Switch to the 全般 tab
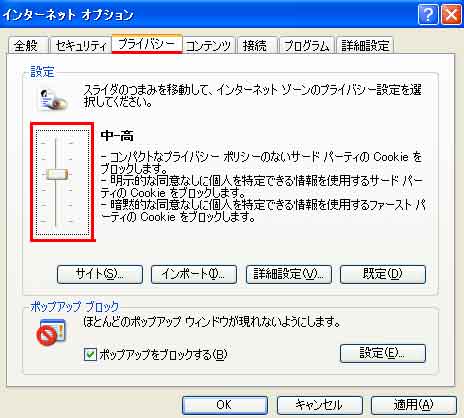 tap(28, 45)
